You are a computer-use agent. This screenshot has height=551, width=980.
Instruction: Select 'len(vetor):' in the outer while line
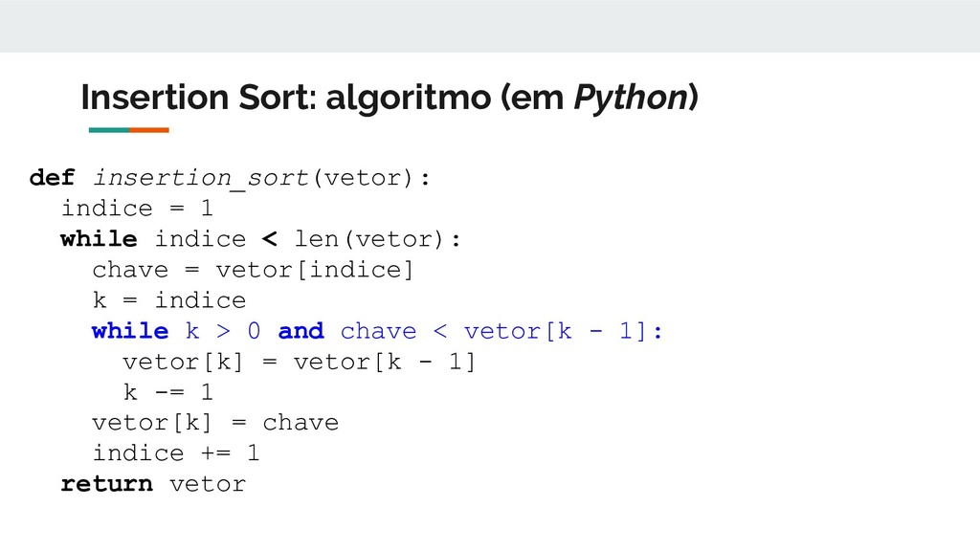point(377,239)
